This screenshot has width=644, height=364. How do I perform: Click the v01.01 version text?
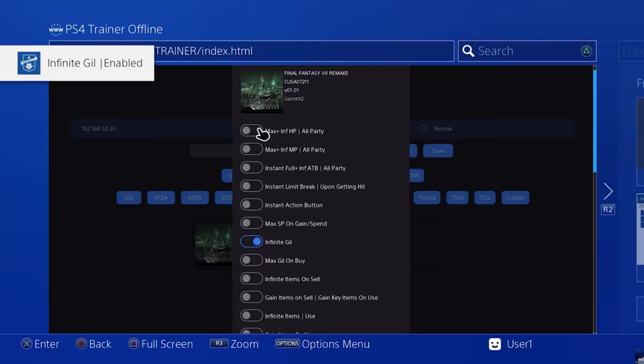point(291,90)
